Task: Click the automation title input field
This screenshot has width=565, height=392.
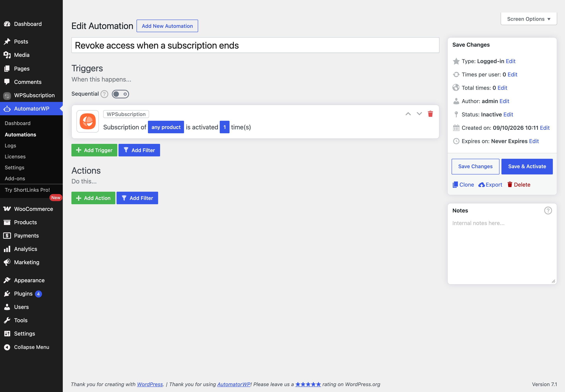Action: click(x=255, y=45)
